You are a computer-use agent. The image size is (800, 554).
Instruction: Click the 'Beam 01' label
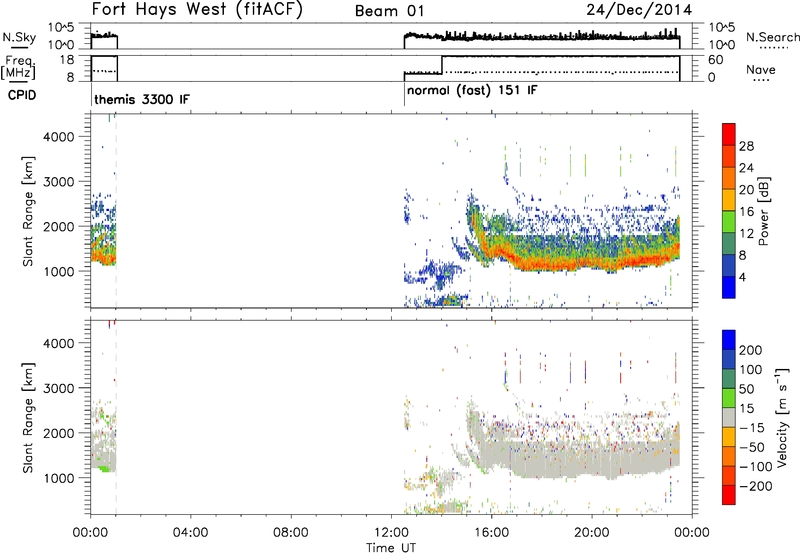[x=389, y=11]
